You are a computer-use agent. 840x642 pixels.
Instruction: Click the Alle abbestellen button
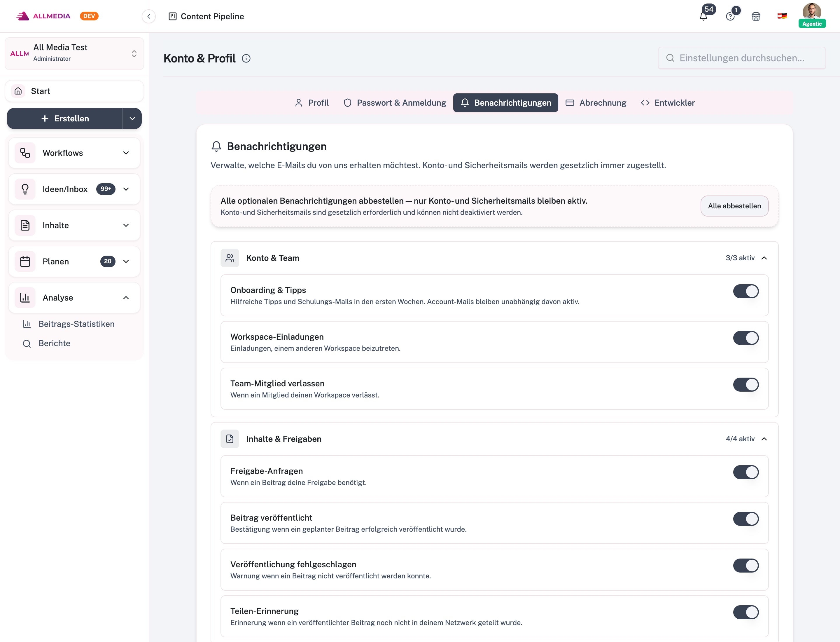(734, 206)
